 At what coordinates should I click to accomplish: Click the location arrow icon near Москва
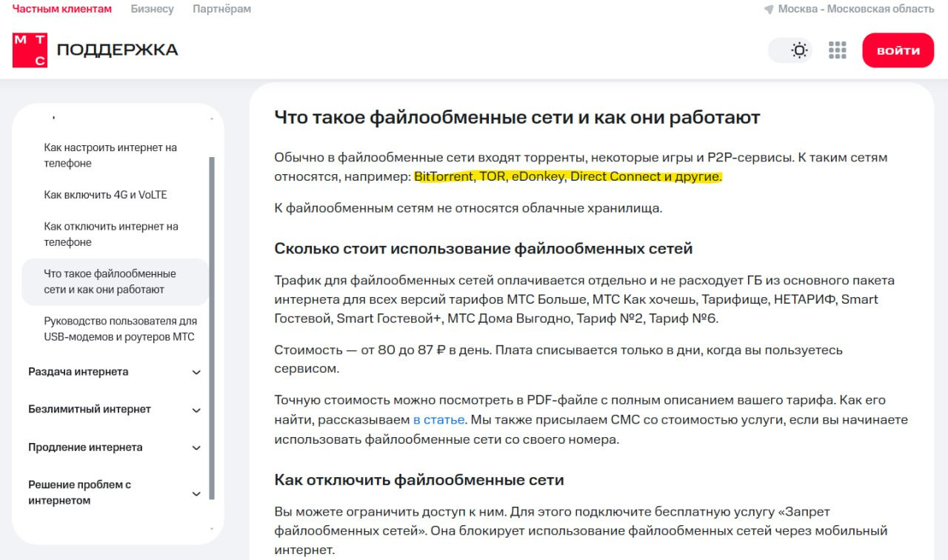click(769, 9)
